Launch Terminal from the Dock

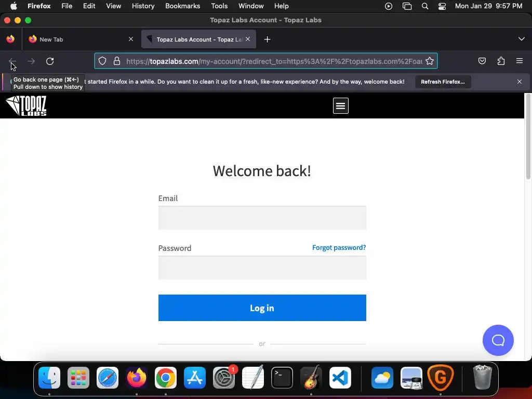(282, 378)
